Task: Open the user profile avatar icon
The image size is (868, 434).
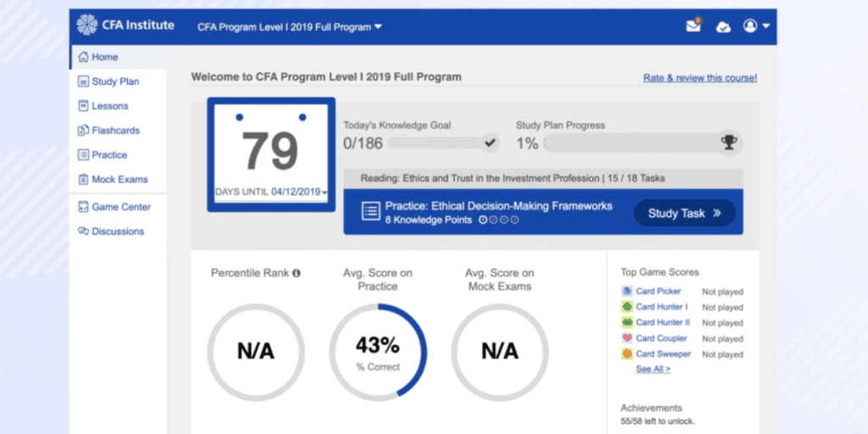Action: point(750,25)
